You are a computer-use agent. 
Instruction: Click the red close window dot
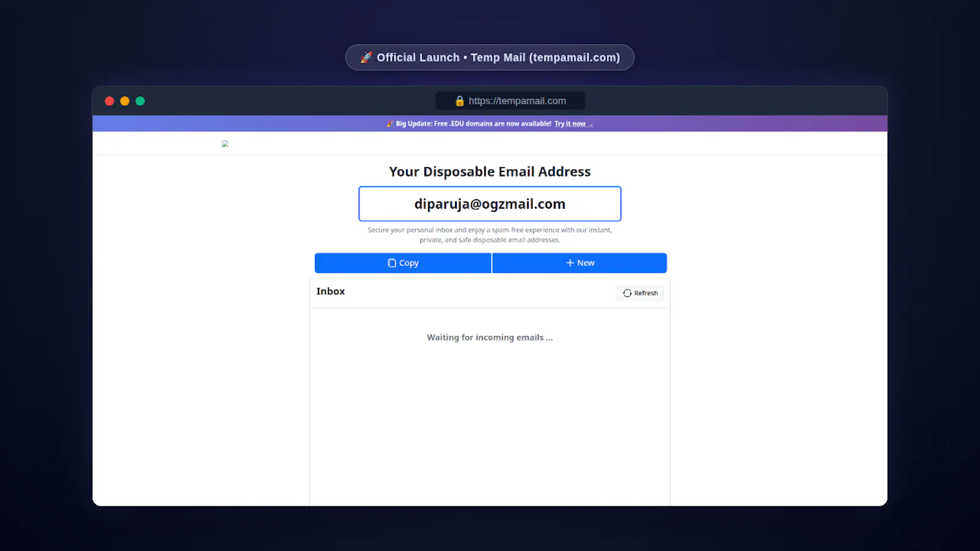coord(110,101)
